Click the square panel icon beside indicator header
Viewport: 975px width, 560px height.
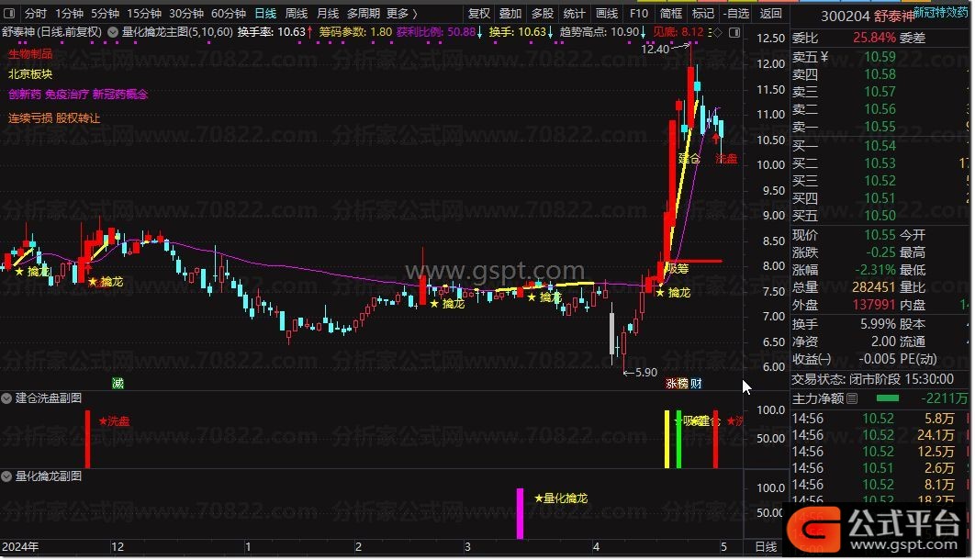734,32
